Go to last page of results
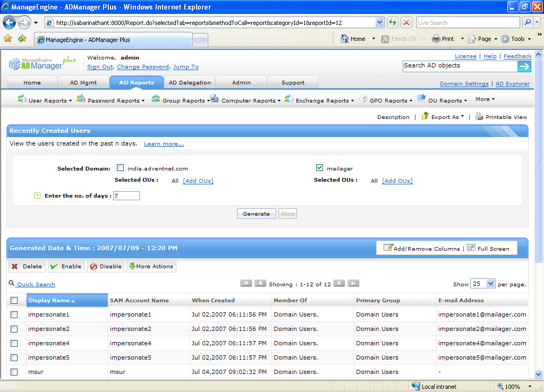The image size is (544, 392). [x=353, y=284]
